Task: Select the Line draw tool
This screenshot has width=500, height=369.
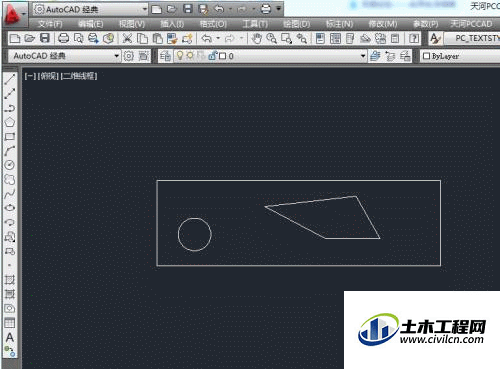Action: tap(10, 79)
